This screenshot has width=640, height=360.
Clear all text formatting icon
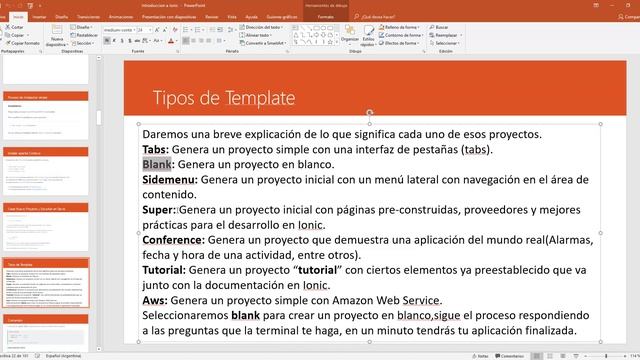tap(175, 30)
